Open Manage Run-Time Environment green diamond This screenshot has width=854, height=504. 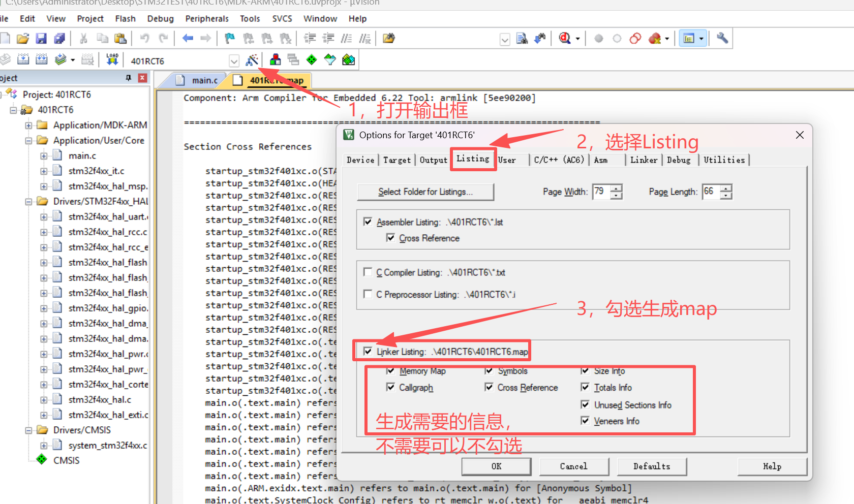[x=312, y=60]
